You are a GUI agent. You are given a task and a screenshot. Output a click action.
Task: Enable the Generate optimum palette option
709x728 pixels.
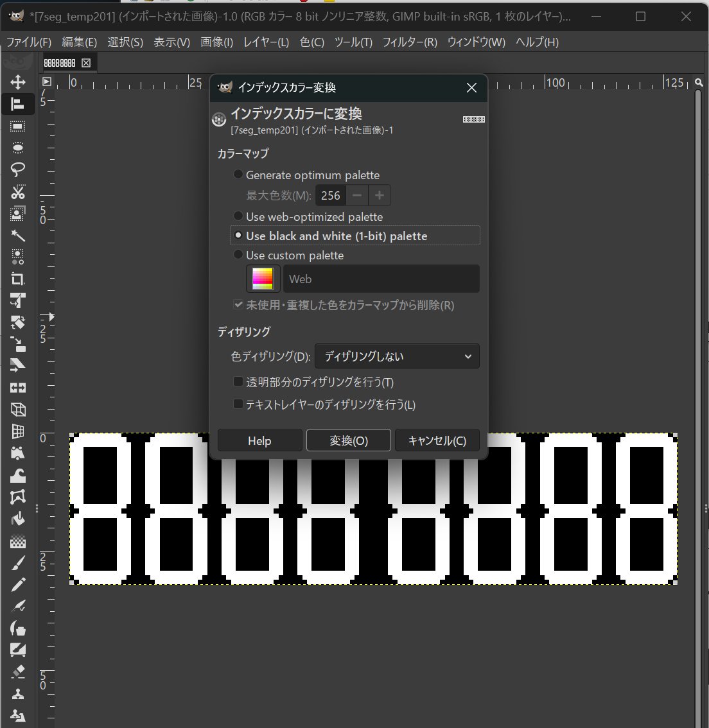[238, 174]
